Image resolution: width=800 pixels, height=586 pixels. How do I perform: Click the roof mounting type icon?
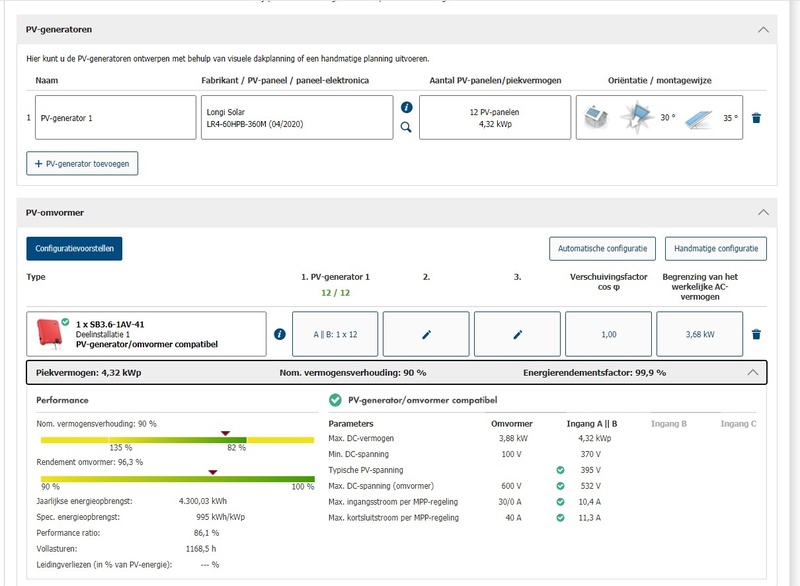tap(596, 118)
